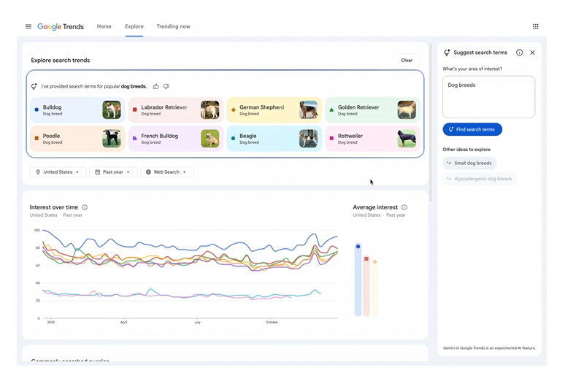Expand the Web Search type dropdown

pos(167,172)
